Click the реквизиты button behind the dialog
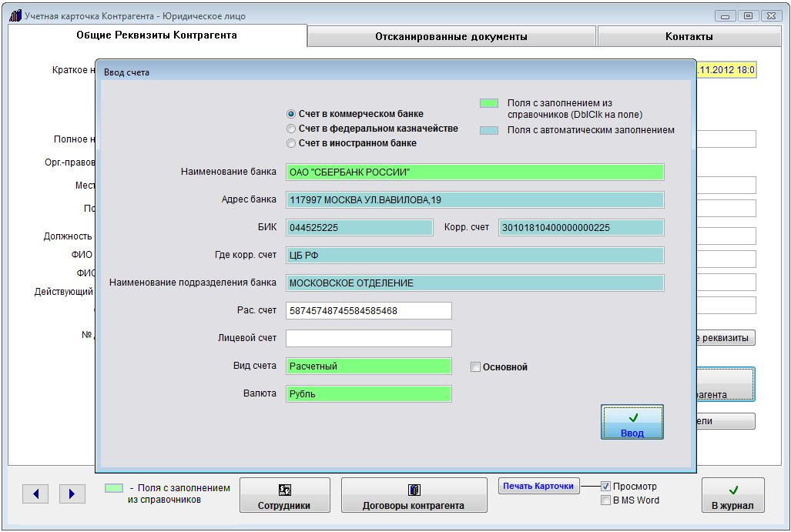Viewport: 791px width, 532px height. 726,338
